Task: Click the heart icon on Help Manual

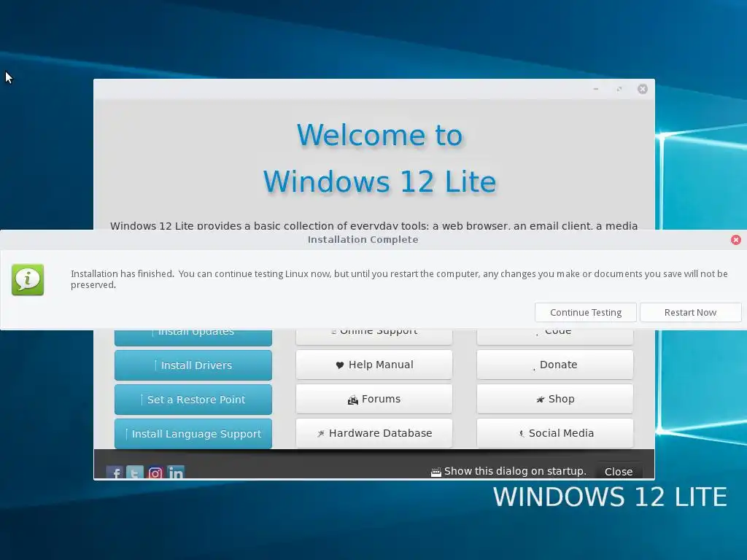Action: click(340, 365)
